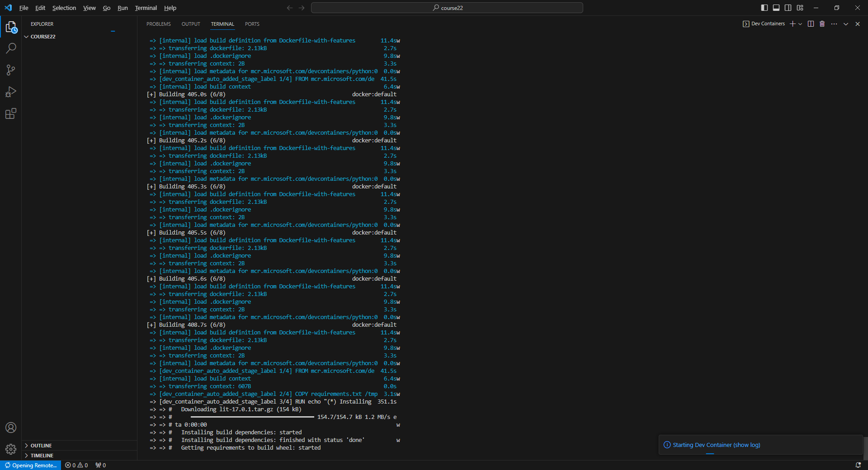Screen dimensions: 868x470
Task: Click the Opening Remote status indicator
Action: pos(31,465)
